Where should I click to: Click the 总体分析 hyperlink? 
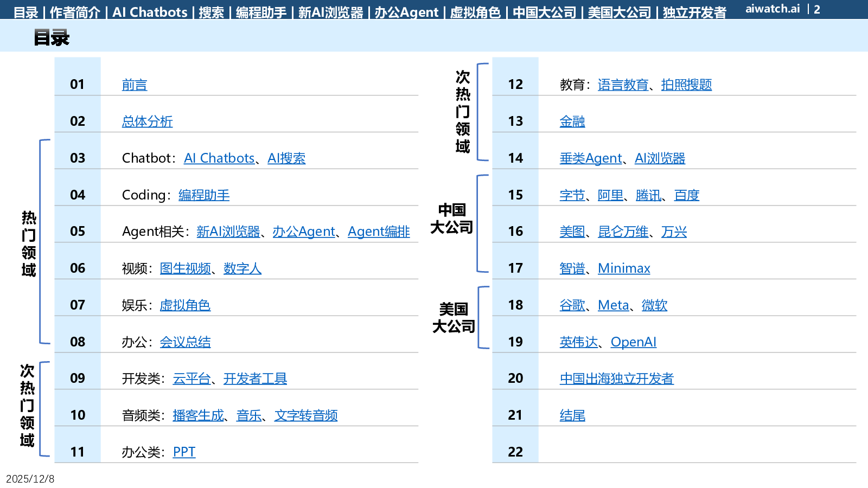click(147, 122)
